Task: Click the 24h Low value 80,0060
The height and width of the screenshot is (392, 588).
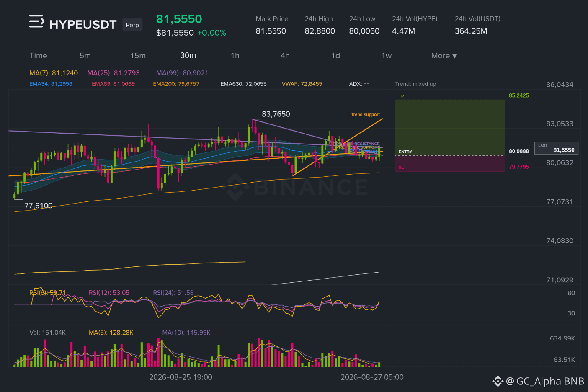Action: pos(364,31)
